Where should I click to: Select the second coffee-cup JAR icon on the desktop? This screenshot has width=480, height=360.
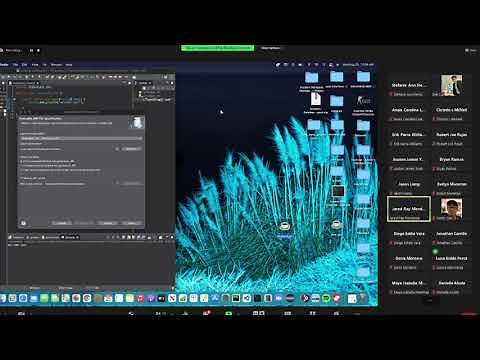coord(336,227)
